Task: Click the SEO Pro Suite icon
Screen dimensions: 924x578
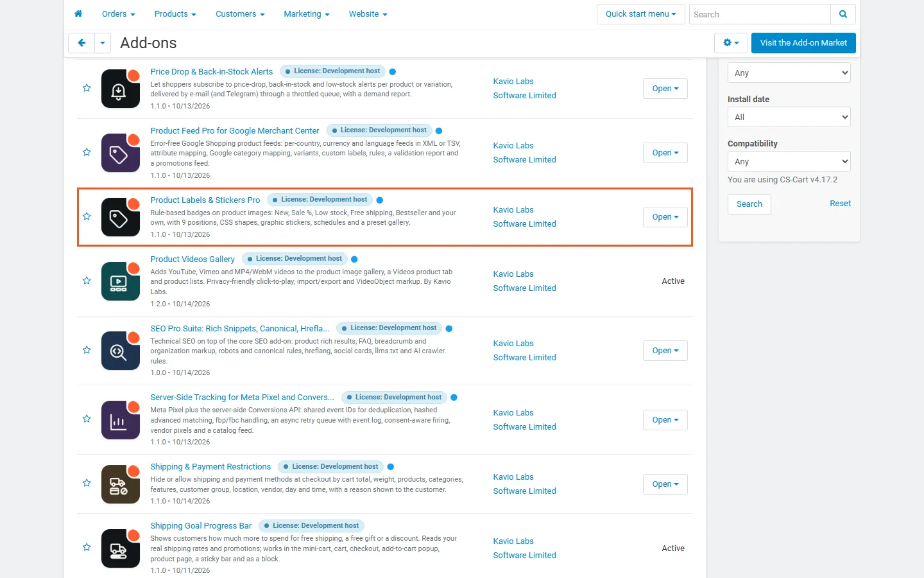Action: (121, 351)
